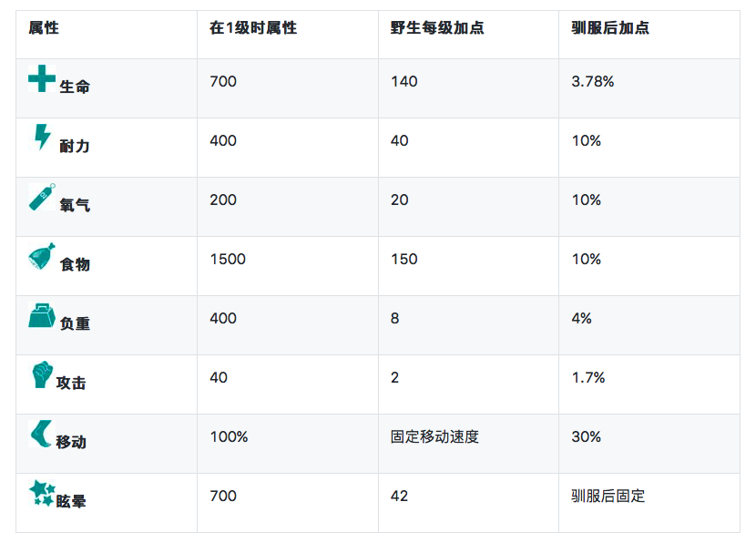756x543 pixels.
Task: Click the 1500 food base value
Action: pyautogui.click(x=228, y=260)
